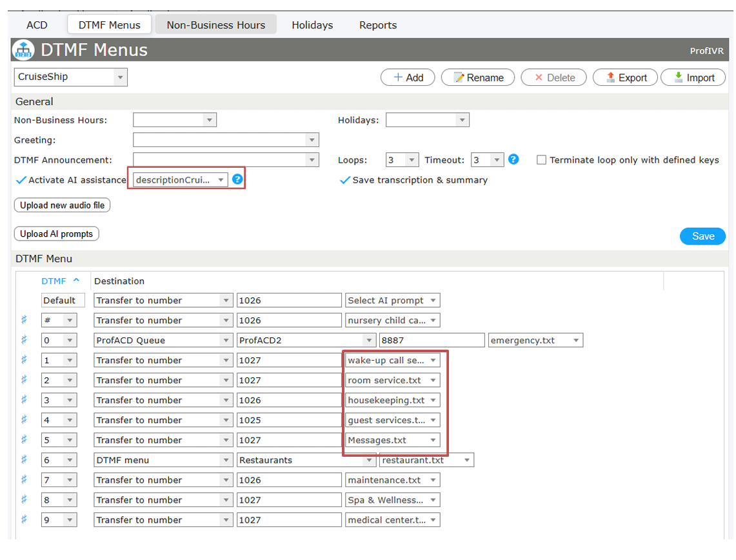Open the Spa & Wellness prompt dropdown
This screenshot has height=560, width=736.
[x=392, y=500]
